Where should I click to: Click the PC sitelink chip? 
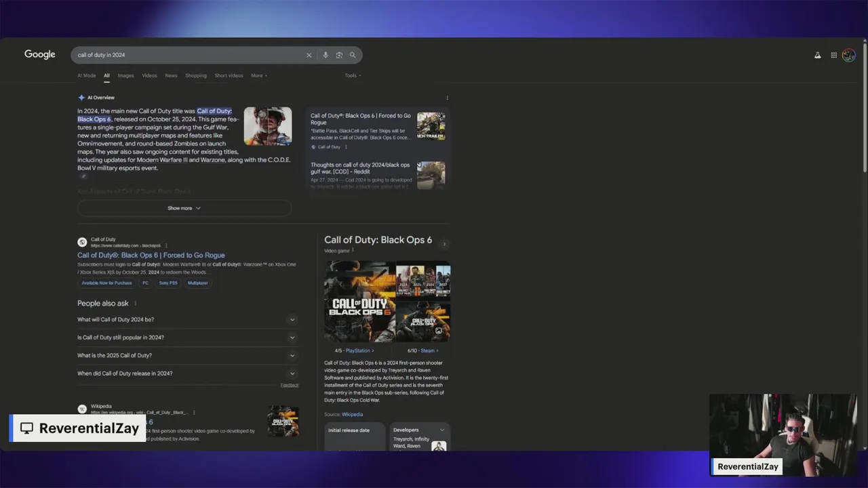(145, 283)
